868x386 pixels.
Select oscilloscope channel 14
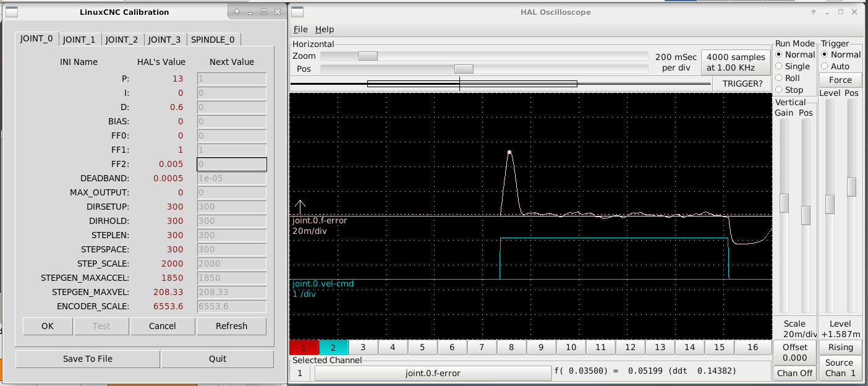[x=689, y=347]
